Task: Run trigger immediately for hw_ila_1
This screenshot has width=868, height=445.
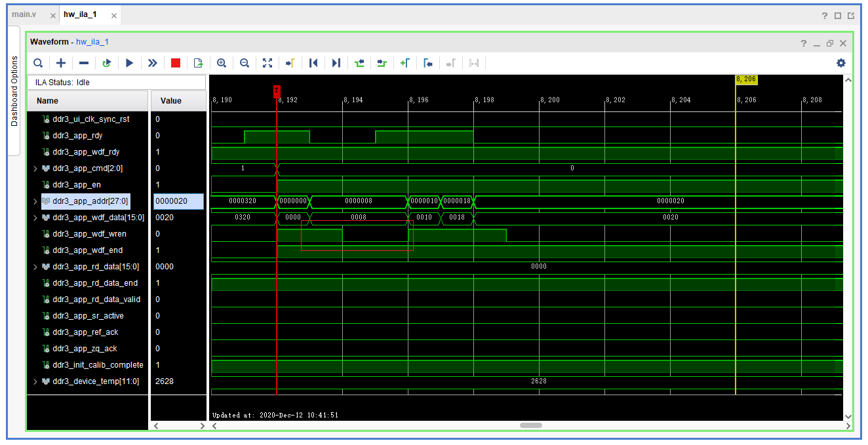Action: tap(153, 63)
